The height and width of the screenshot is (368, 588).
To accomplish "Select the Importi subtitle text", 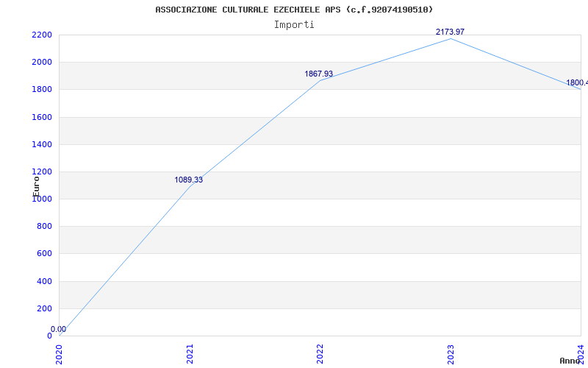I will click(294, 25).
